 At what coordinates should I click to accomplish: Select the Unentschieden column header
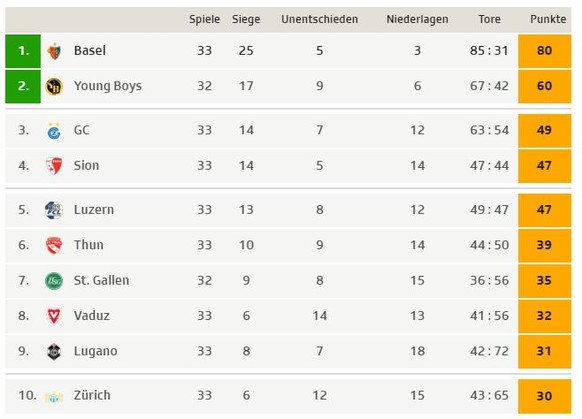[320, 19]
